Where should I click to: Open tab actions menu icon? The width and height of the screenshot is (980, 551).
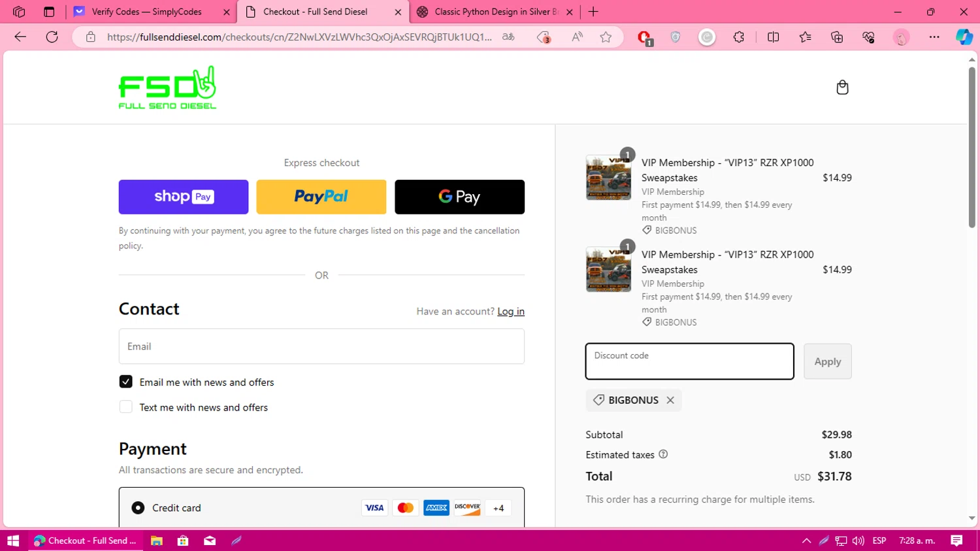pos(49,12)
